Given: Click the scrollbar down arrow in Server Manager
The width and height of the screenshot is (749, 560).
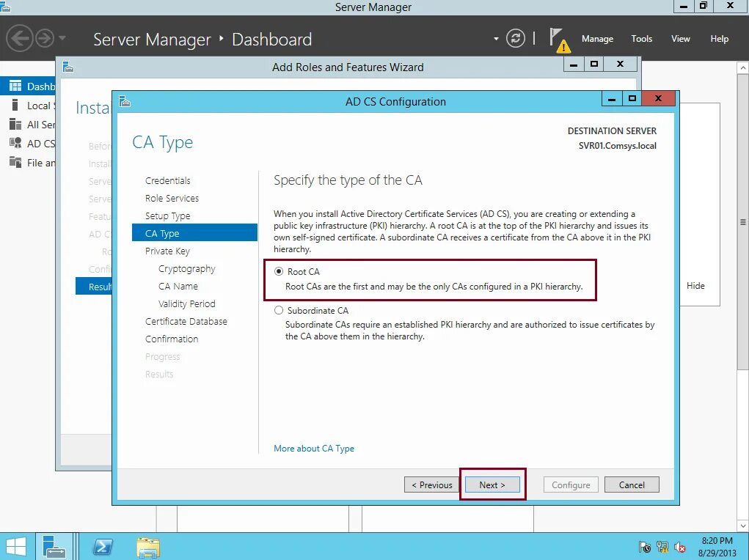Looking at the screenshot, I should 742,526.
